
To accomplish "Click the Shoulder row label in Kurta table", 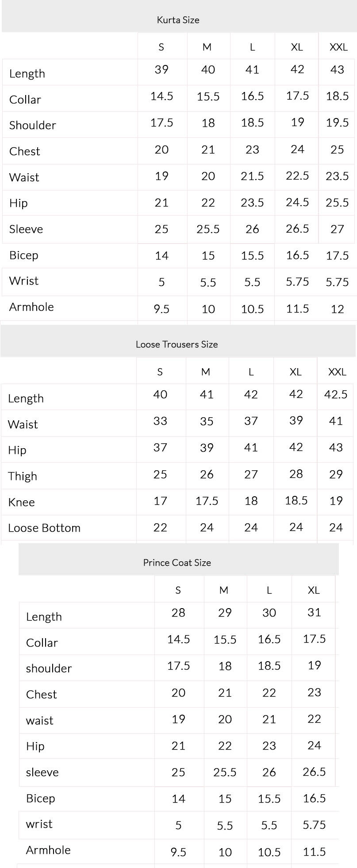I will (x=33, y=125).
